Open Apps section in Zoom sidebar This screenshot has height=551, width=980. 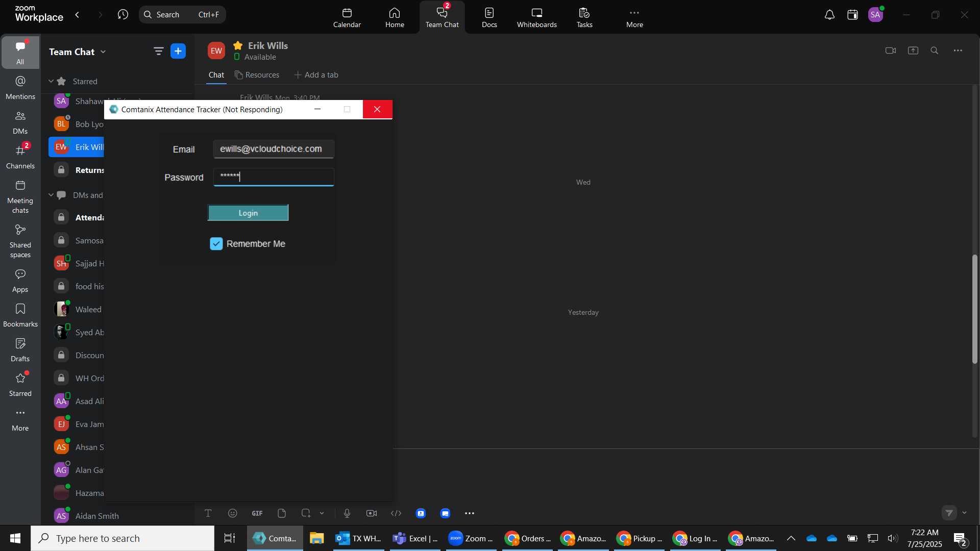(x=20, y=281)
